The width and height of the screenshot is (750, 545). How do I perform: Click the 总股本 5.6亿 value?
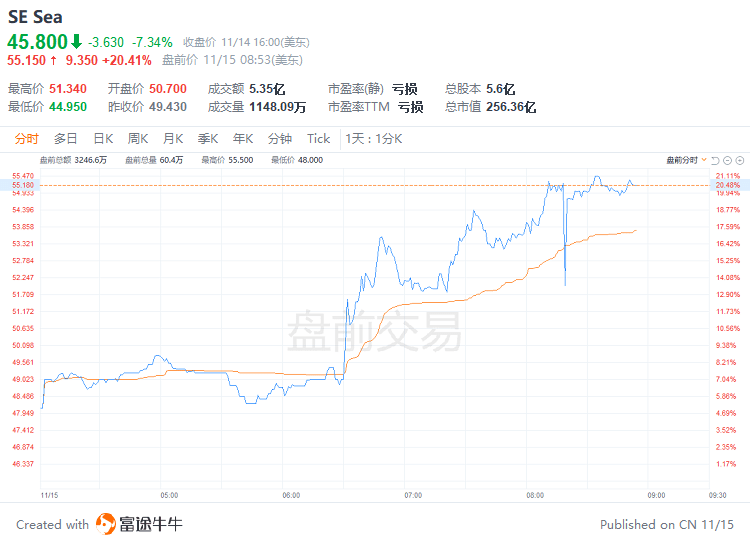(500, 89)
